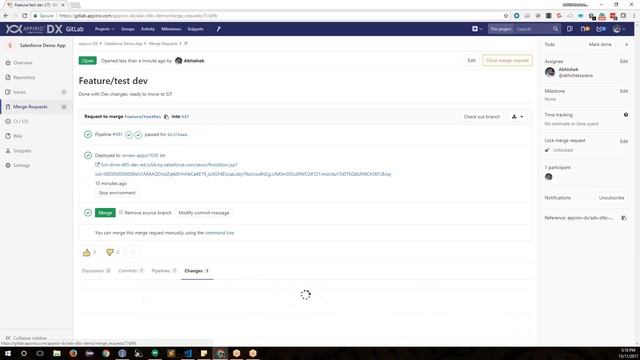
Task: Edit the Lock merge request setting
Action: (x=624, y=141)
